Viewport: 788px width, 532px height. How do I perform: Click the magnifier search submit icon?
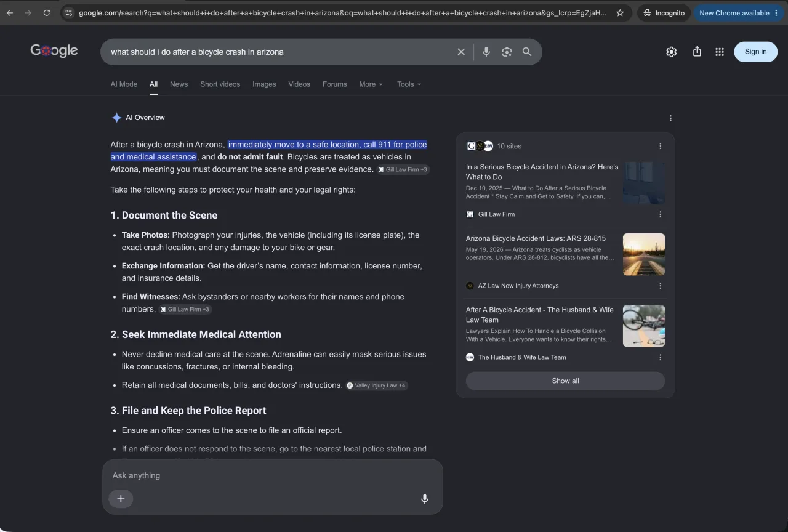tap(527, 52)
